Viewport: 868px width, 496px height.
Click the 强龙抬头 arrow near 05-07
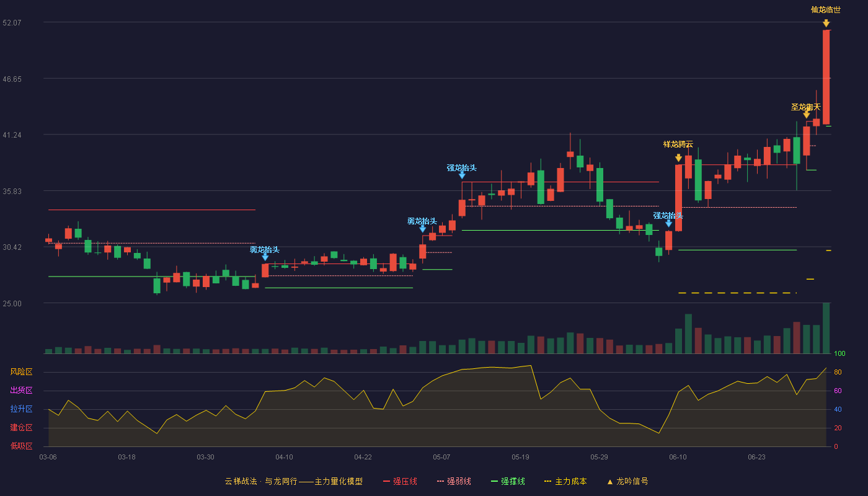pyautogui.click(x=462, y=175)
